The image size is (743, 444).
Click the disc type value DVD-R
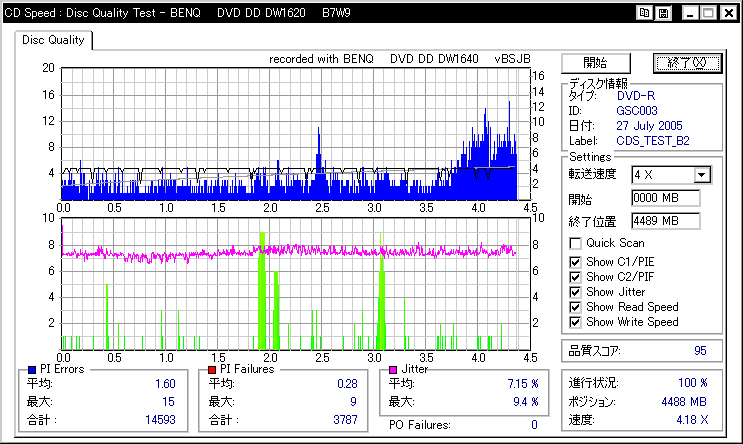coord(636,96)
